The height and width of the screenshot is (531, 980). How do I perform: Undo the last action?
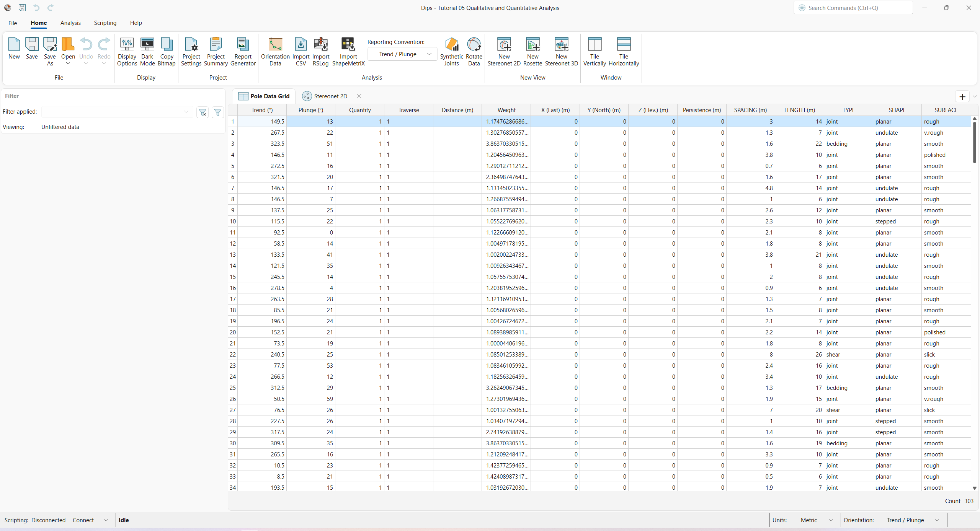point(86,46)
